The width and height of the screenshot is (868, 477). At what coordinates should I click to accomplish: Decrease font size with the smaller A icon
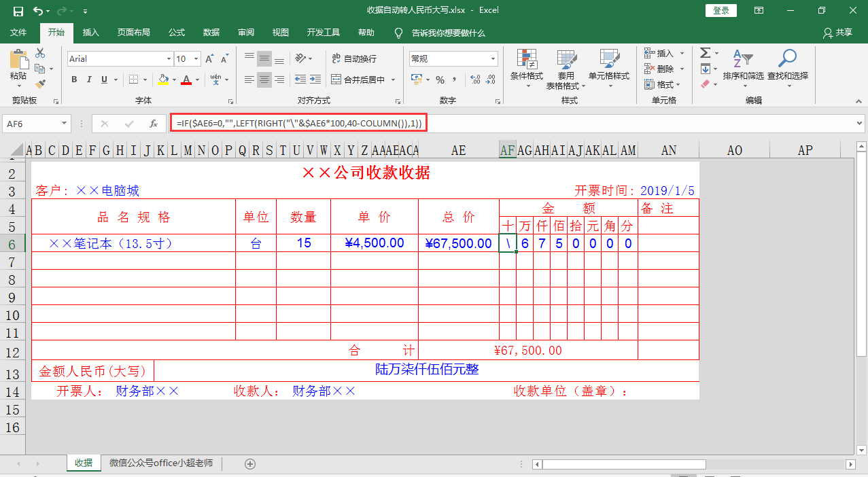(x=225, y=59)
